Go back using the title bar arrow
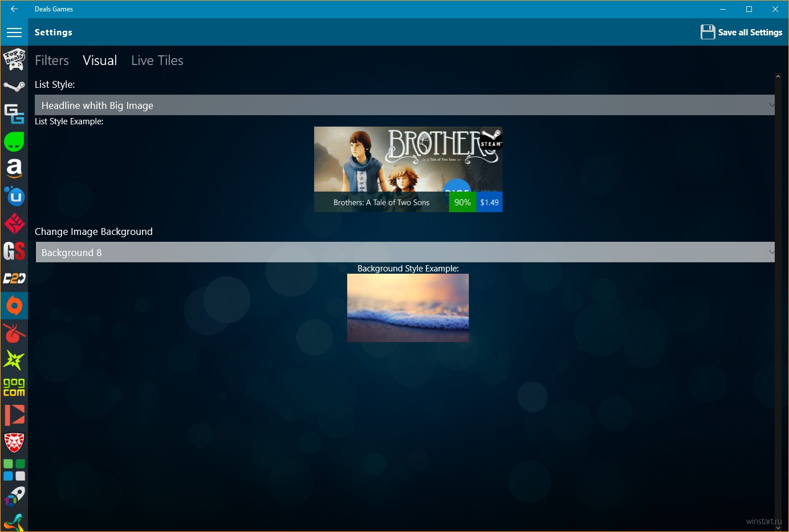Viewport: 789px width, 532px height. pyautogui.click(x=14, y=9)
